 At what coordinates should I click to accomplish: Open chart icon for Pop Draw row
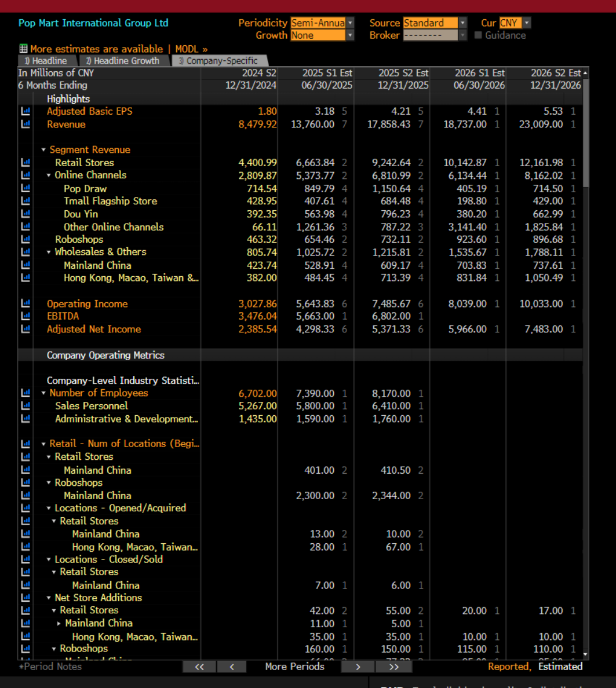(x=25, y=188)
